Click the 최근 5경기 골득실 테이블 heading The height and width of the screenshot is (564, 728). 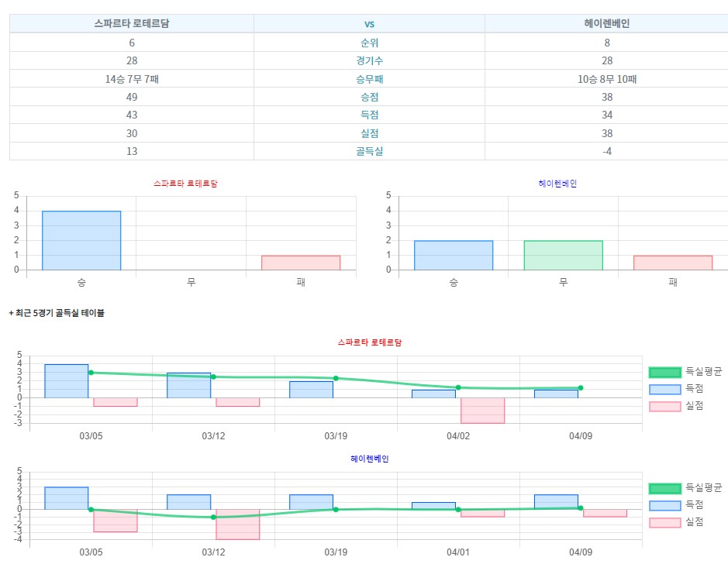coord(57,313)
